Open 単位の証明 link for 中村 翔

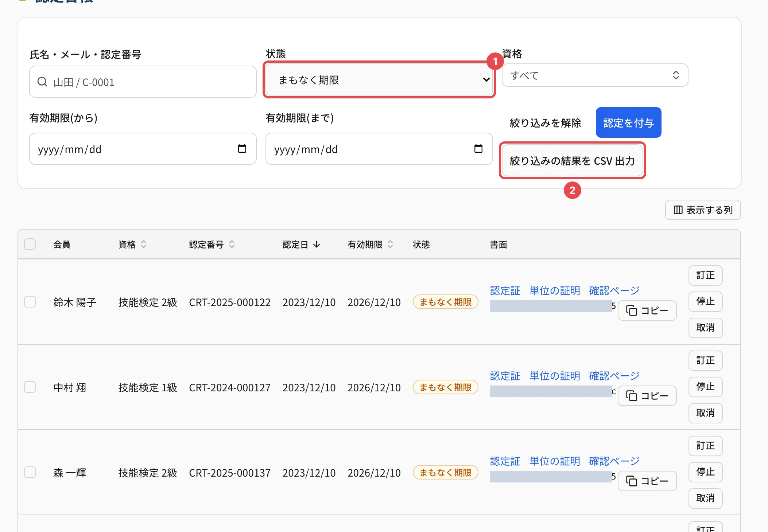click(x=555, y=376)
